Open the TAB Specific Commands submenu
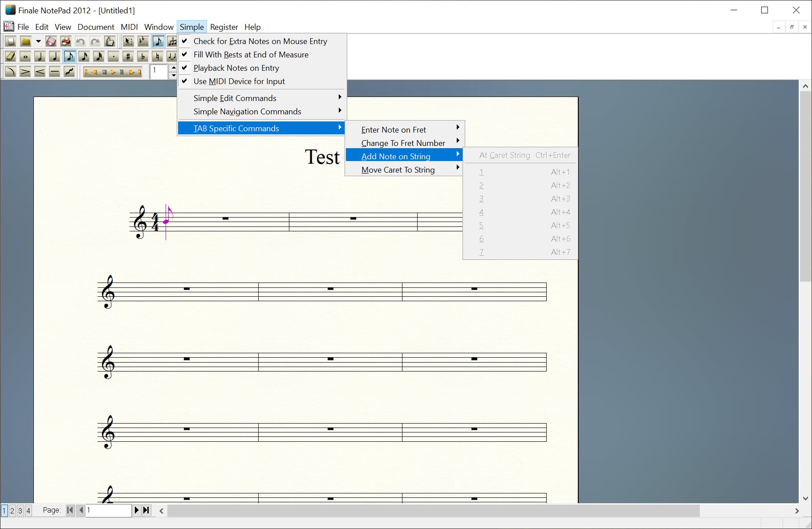812x529 pixels. pyautogui.click(x=262, y=129)
